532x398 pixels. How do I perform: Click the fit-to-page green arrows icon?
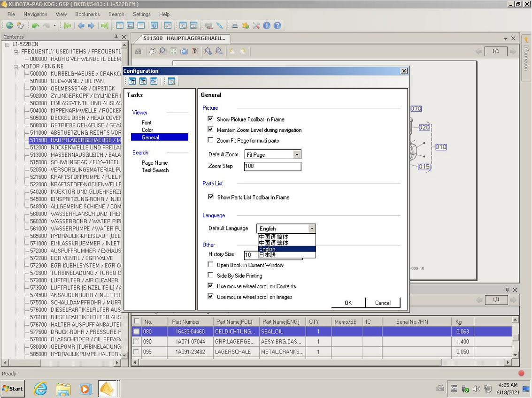(x=173, y=51)
